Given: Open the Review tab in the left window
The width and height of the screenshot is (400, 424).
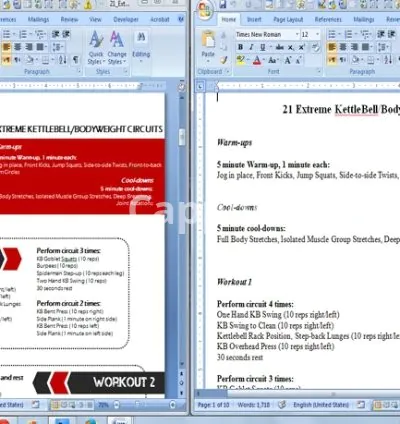Looking at the screenshot, I should pos(69,20).
